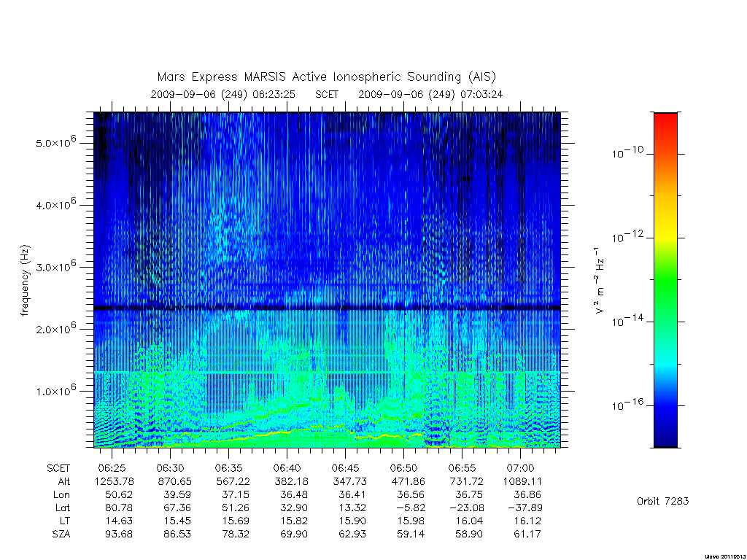Click the black horizontal band near 2.3 MHz
This screenshot has width=747, height=560.
[327, 308]
